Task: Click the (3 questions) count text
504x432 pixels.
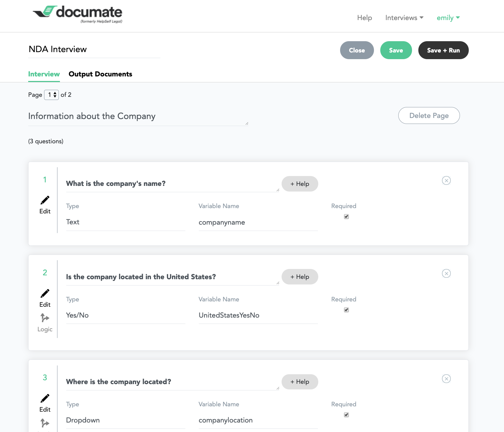Action: [46, 141]
